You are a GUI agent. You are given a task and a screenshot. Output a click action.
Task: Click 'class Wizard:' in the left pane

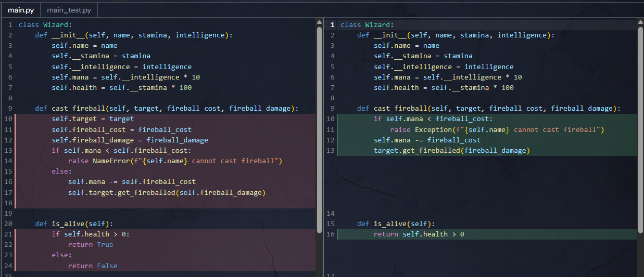pos(45,25)
